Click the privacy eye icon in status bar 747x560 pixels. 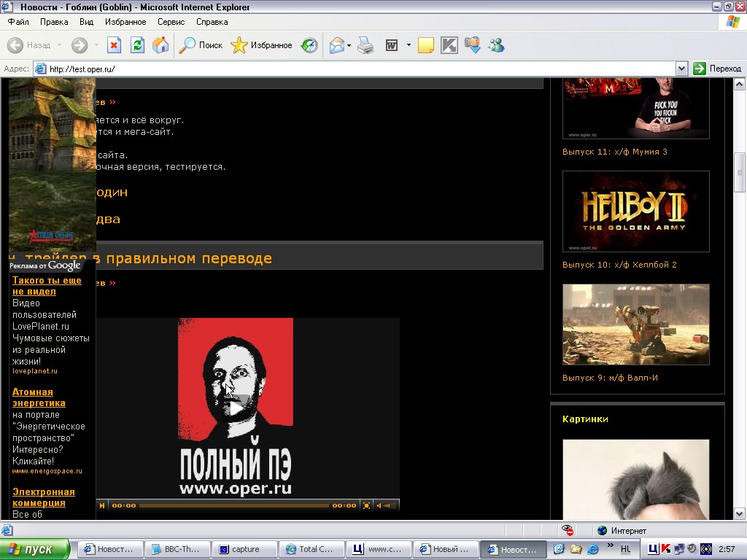click(568, 530)
